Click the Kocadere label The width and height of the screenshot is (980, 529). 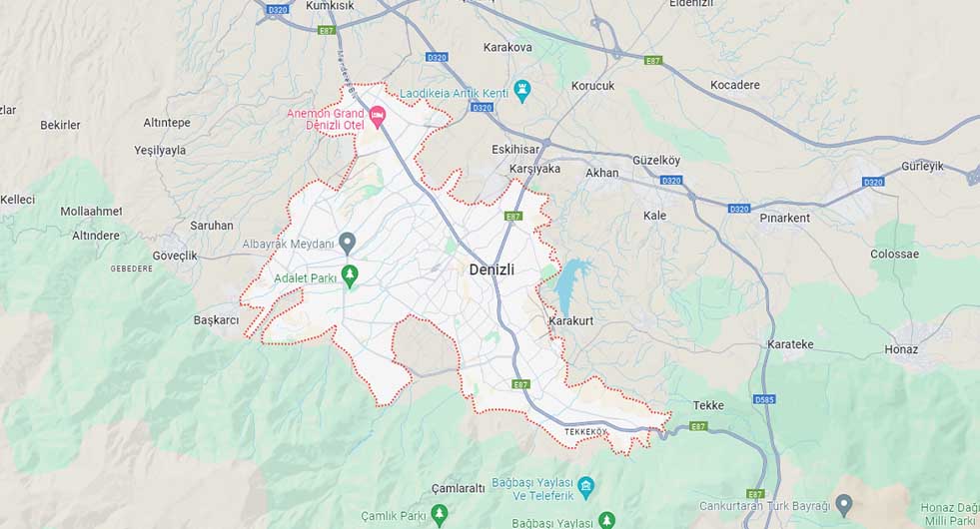click(735, 85)
